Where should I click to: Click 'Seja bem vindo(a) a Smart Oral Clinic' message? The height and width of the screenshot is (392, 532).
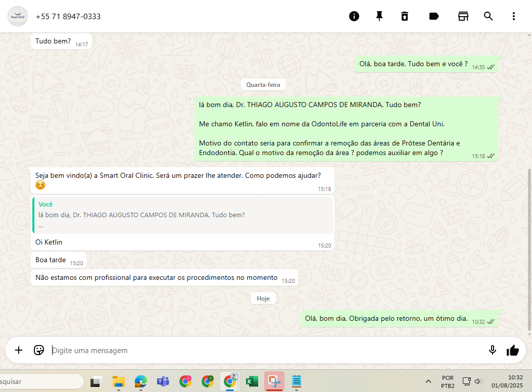(x=182, y=180)
